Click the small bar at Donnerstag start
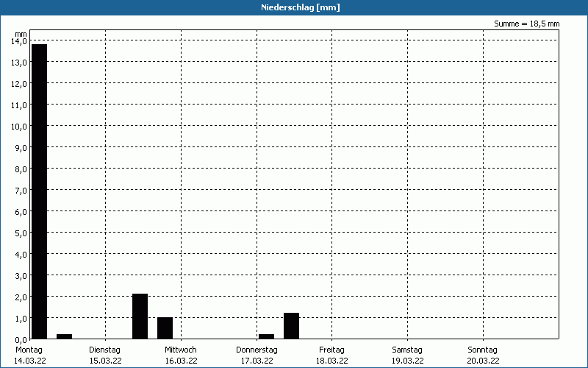This screenshot has width=588, height=368. pos(266,336)
